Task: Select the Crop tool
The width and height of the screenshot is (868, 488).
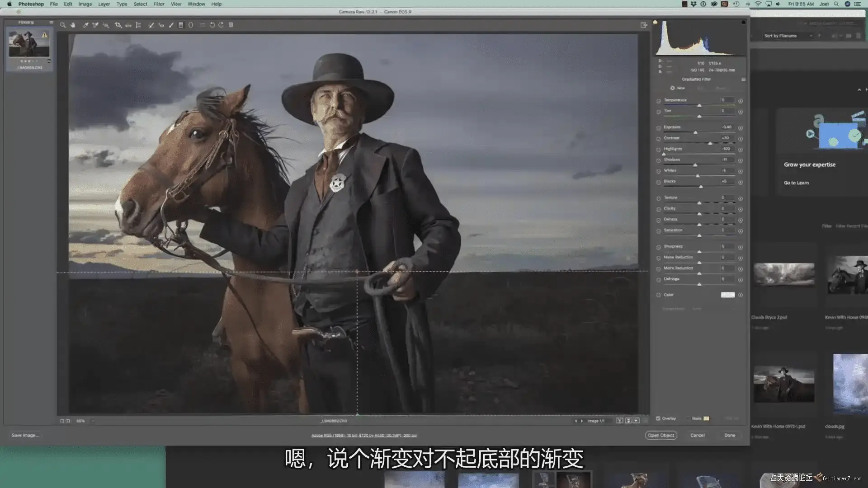Action: (x=118, y=25)
